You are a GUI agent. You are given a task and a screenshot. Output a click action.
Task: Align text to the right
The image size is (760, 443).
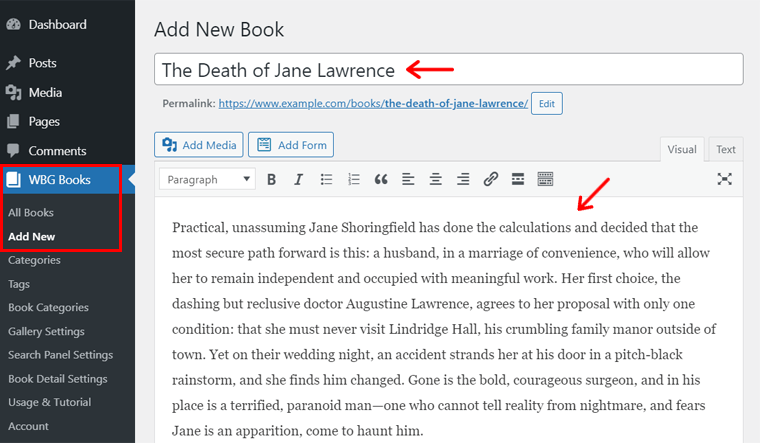(x=462, y=180)
